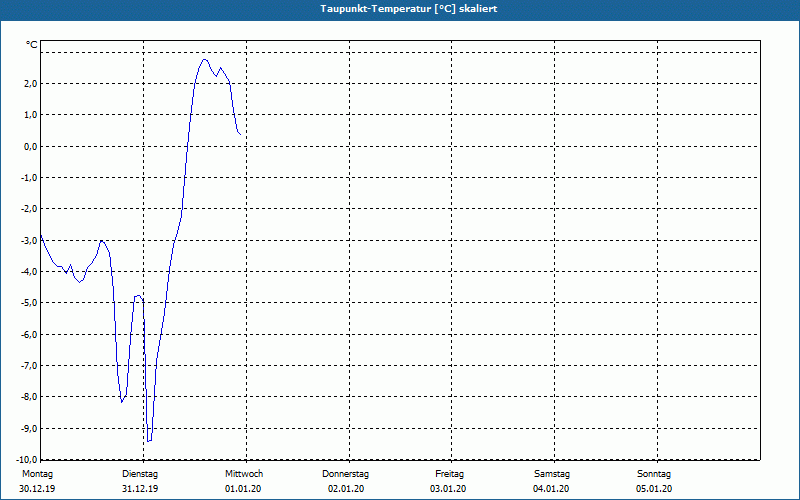Screen dimensions: 800x500
Task: Click the 0,0 y-axis label
Action: pos(30,146)
